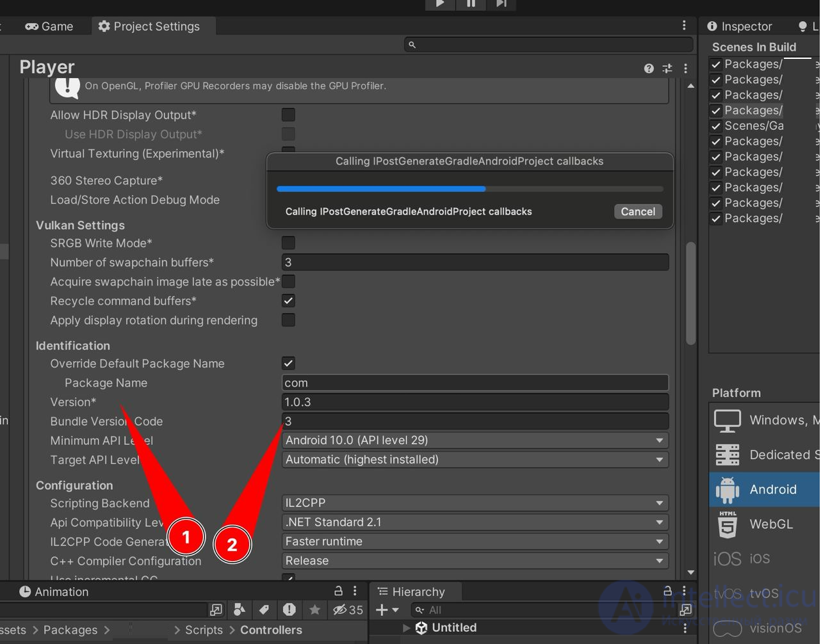This screenshot has height=644, width=830.
Task: Select the visionOS platform
Action: pyautogui.click(x=764, y=627)
